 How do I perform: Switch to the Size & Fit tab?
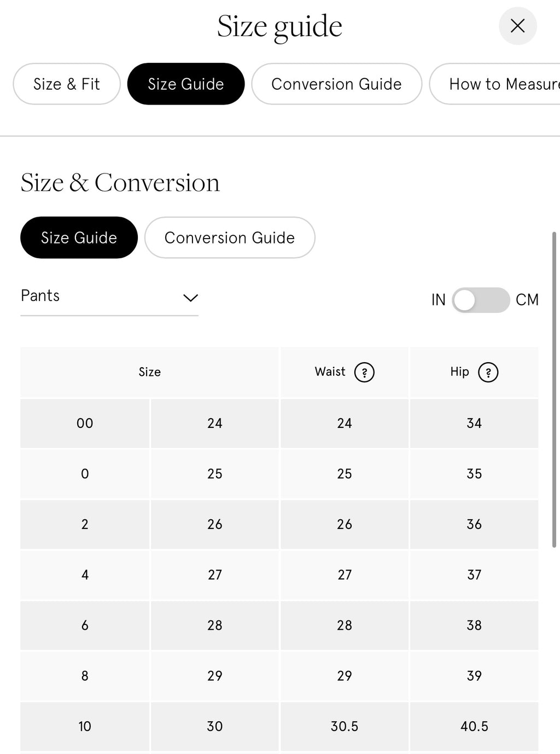67,84
